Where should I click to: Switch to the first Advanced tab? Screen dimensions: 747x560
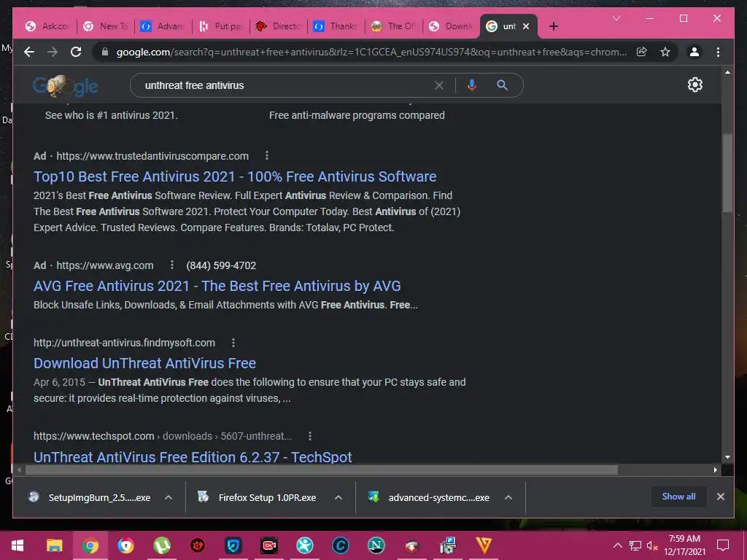tap(163, 26)
